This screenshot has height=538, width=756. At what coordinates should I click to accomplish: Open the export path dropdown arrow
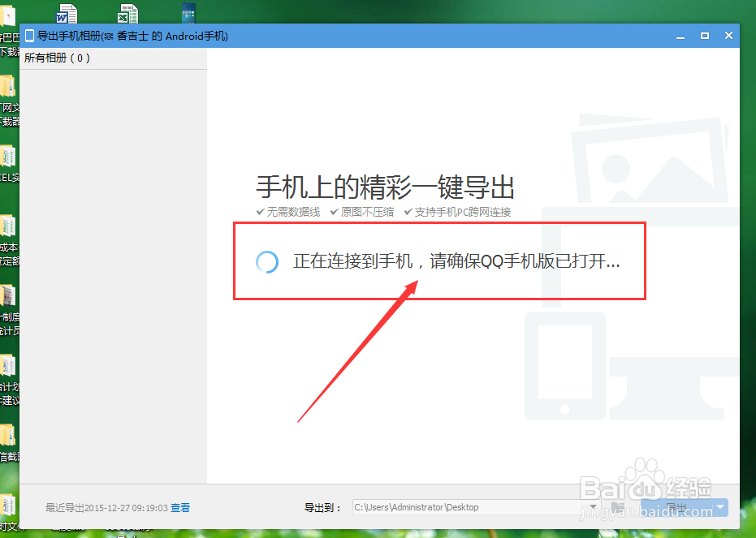click(x=594, y=507)
